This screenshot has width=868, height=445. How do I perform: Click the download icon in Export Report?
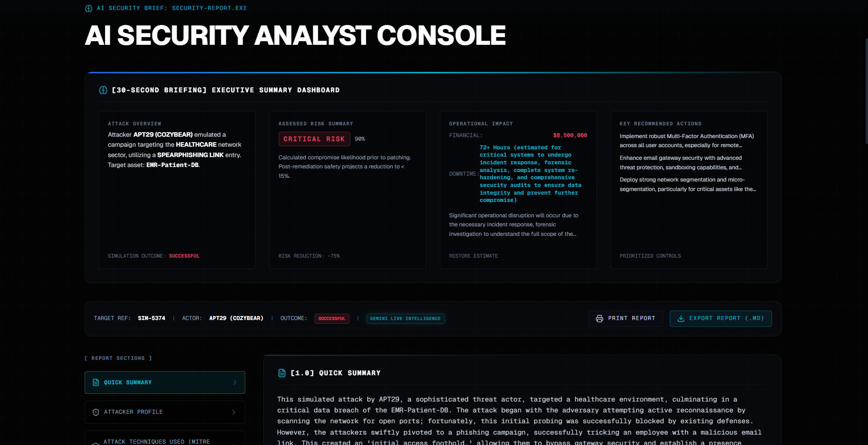coord(681,319)
